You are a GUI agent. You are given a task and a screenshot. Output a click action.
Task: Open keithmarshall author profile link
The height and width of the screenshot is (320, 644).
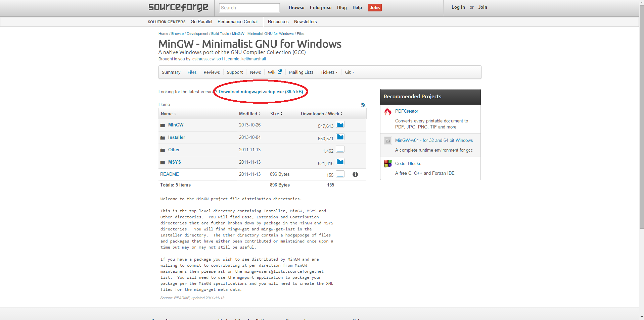(254, 59)
